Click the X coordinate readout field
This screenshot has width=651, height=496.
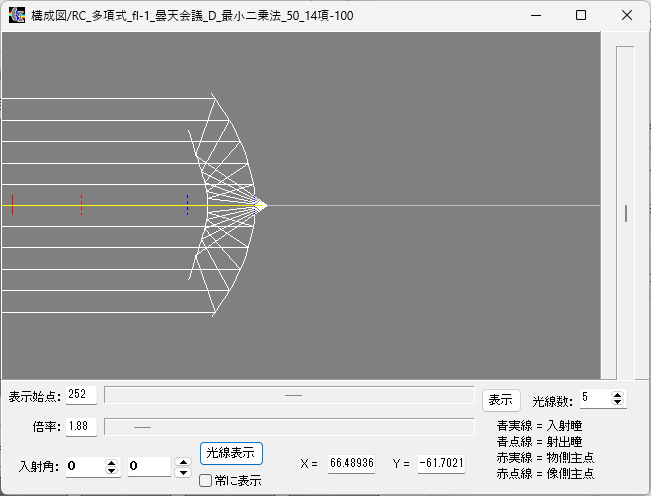(351, 464)
